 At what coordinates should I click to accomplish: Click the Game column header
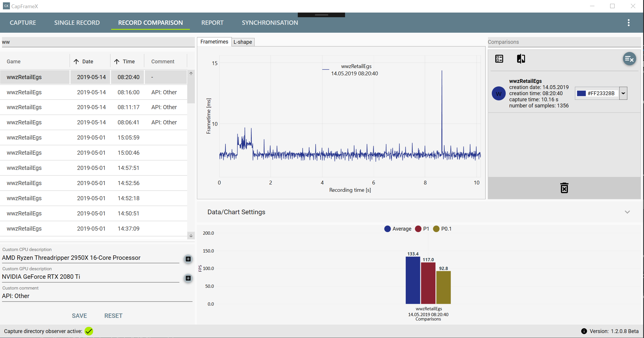click(x=14, y=61)
